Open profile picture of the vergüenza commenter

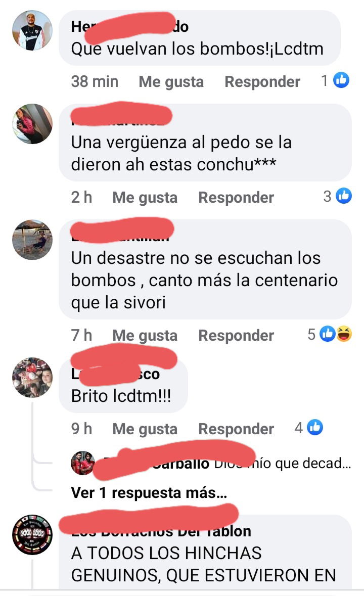point(32,124)
